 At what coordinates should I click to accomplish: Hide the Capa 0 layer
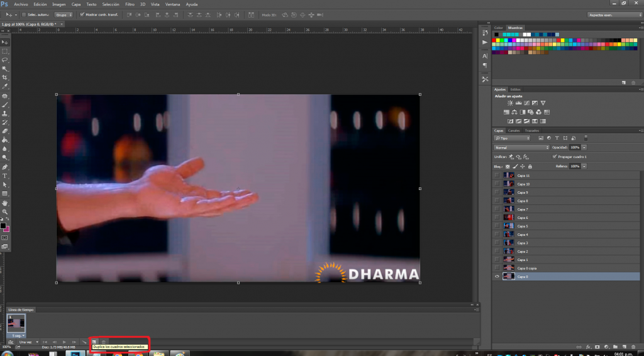click(x=497, y=276)
